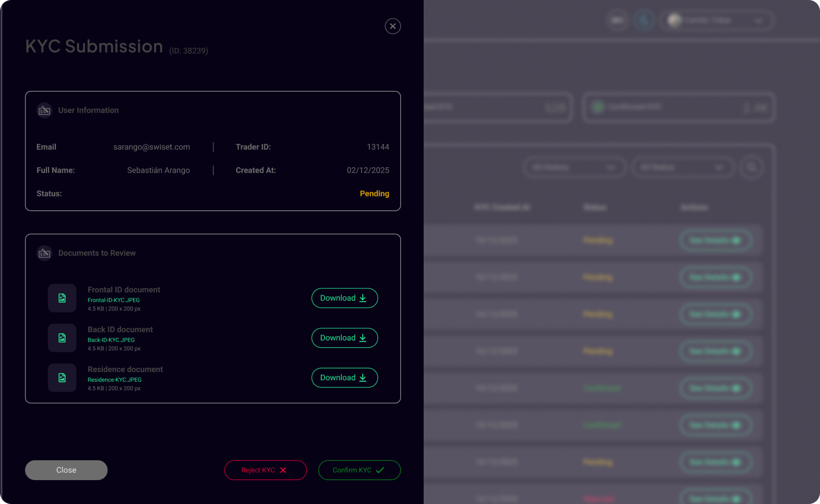The image size is (820, 504).
Task: Reject the KYC submission
Action: (265, 470)
